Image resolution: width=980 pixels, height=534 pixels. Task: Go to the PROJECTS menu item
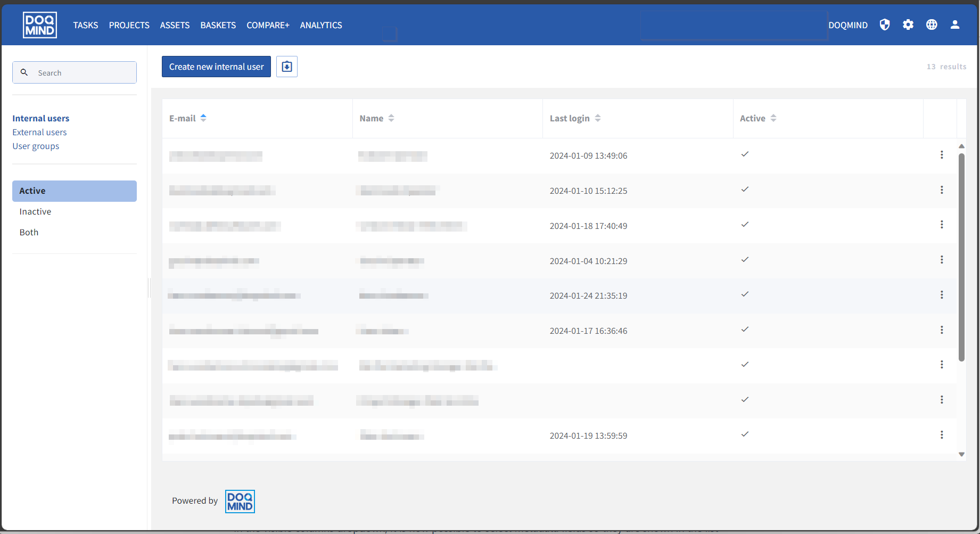click(x=129, y=25)
